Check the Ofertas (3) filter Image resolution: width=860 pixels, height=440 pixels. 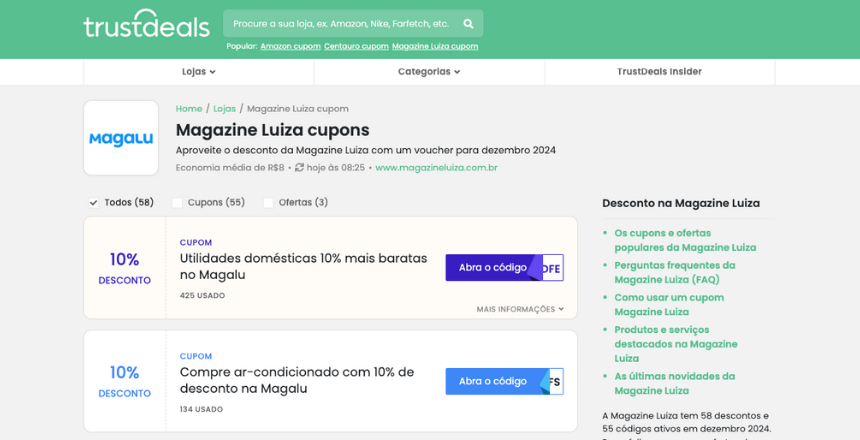click(268, 203)
